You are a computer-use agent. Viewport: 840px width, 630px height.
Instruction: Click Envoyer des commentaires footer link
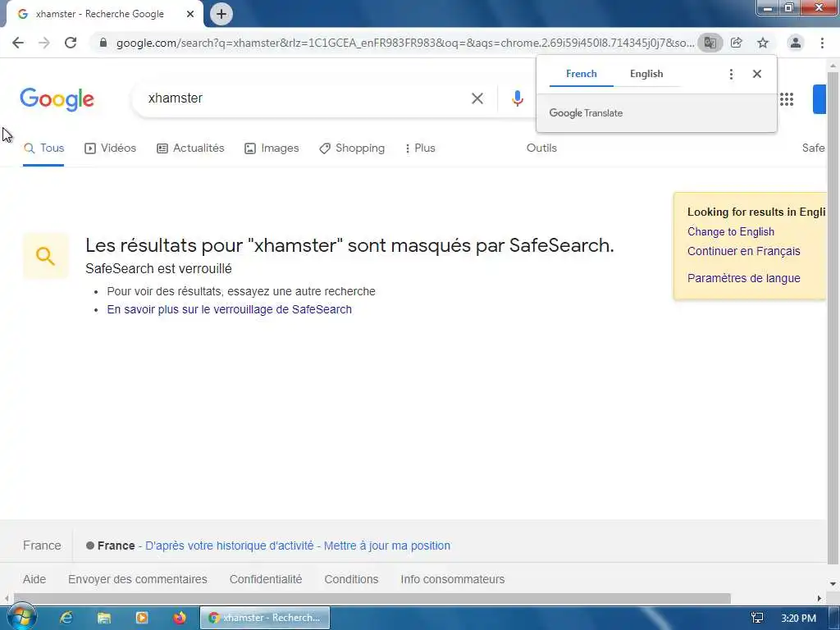pos(138,580)
